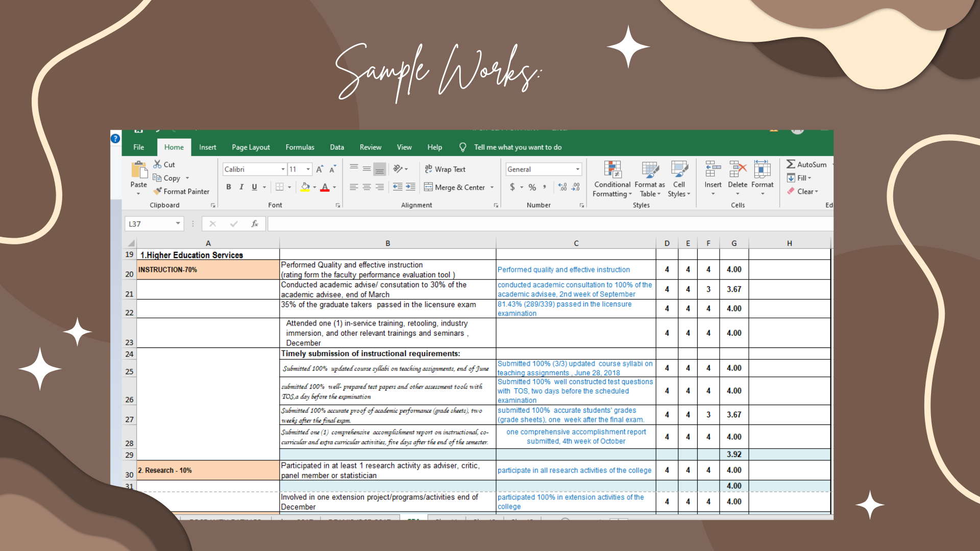Toggle Underline formatting

click(x=254, y=187)
